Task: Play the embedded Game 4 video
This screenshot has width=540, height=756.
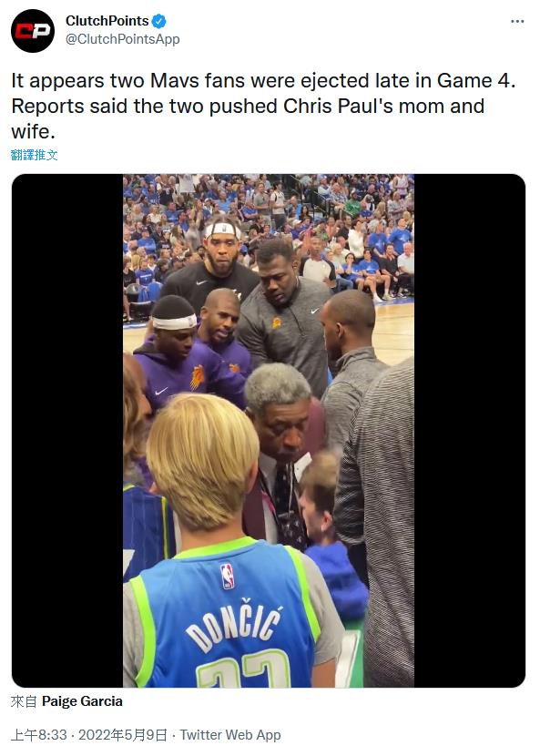Action: coord(269,431)
